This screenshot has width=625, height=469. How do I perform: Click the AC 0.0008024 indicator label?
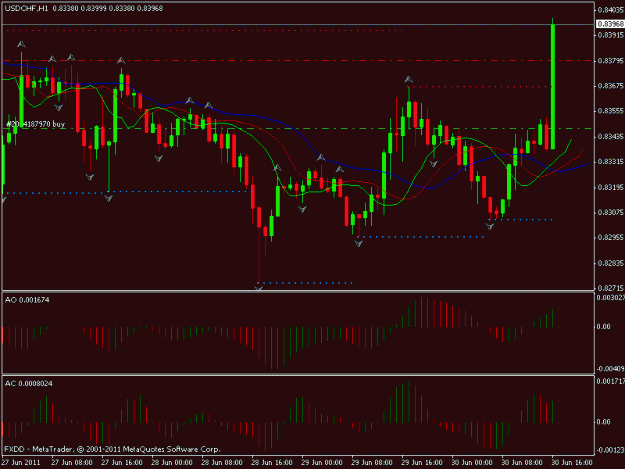(28, 383)
